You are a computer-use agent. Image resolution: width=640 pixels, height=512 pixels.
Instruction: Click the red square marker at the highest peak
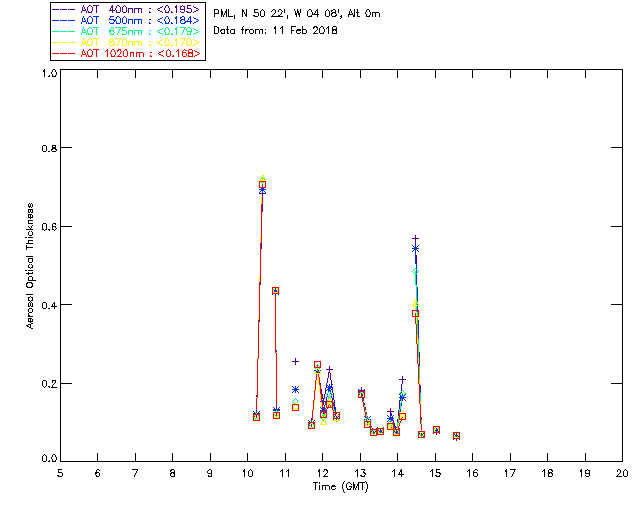[x=262, y=185]
